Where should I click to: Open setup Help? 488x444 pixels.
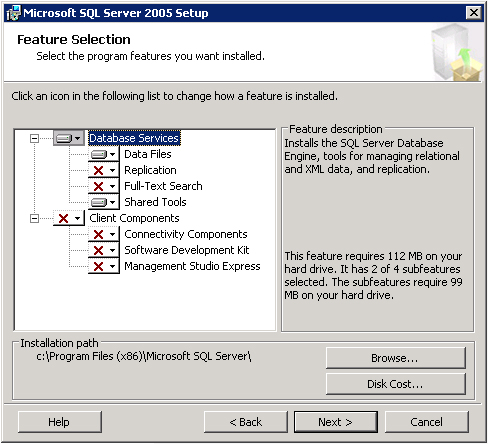point(60,422)
